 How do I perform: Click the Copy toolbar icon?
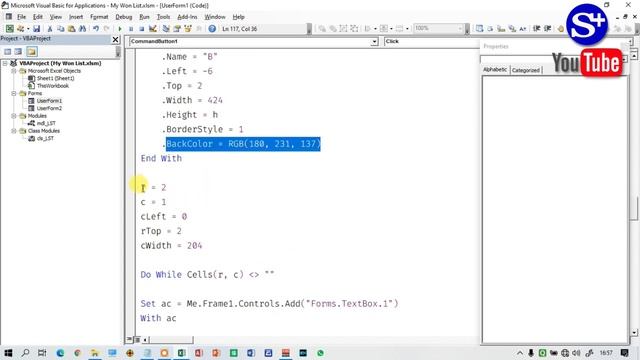coord(60,29)
